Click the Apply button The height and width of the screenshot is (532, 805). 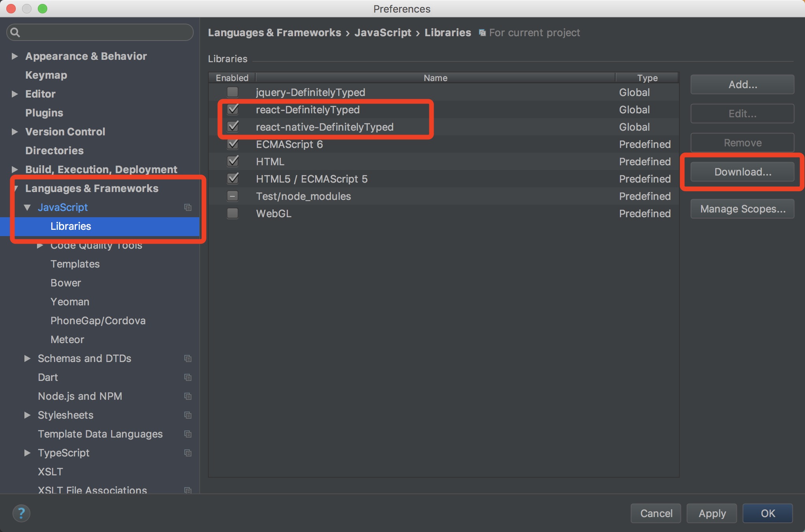click(712, 514)
